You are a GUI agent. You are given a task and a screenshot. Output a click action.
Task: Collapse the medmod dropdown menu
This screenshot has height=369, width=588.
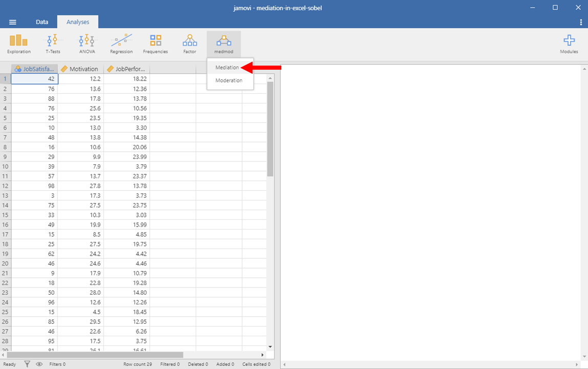click(x=223, y=44)
